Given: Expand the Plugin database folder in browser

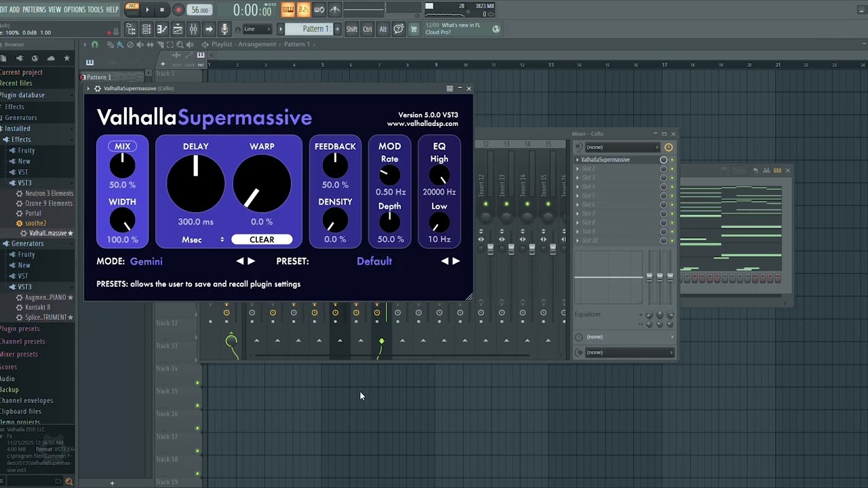Looking at the screenshot, I should (22, 95).
